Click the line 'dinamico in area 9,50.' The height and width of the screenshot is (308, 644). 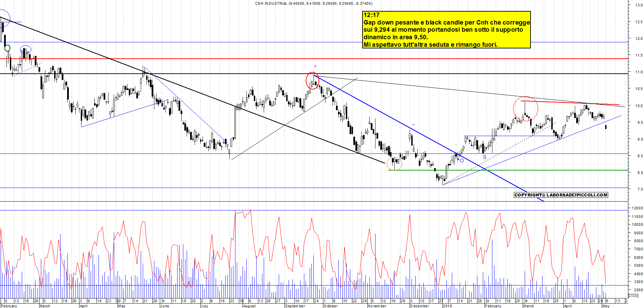tap(396, 37)
